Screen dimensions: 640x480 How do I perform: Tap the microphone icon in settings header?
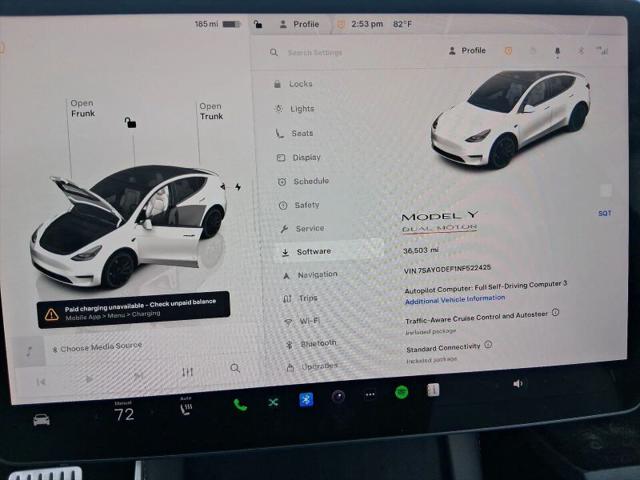click(x=557, y=51)
